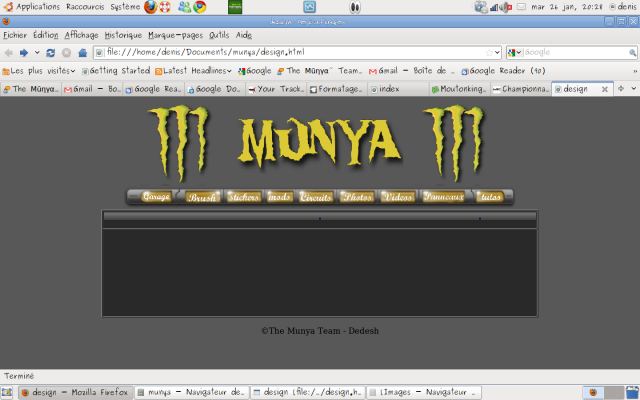The height and width of the screenshot is (400, 640).
Task: Open the volume control in system tray
Action: coord(507,7)
